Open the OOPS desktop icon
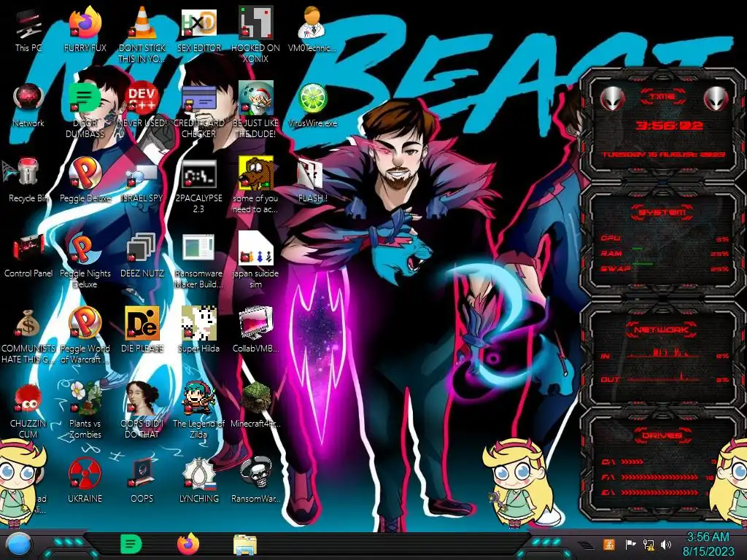The width and height of the screenshot is (747, 560). coord(142,482)
